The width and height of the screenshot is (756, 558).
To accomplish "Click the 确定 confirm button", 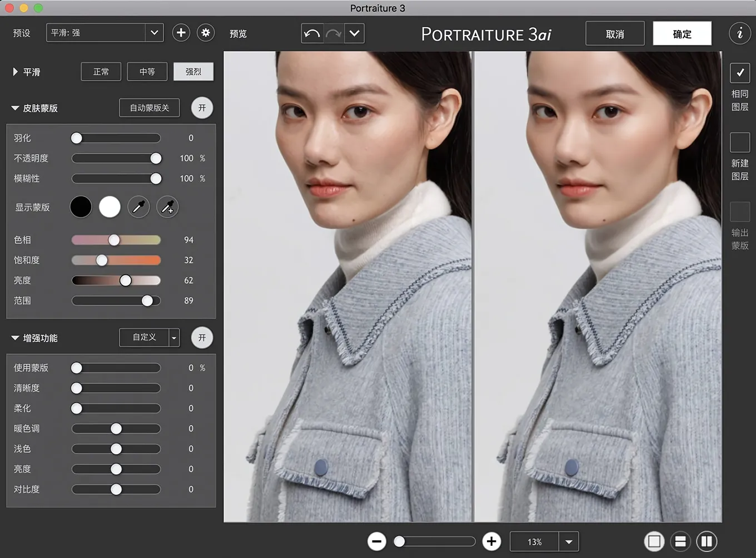I will coord(682,34).
